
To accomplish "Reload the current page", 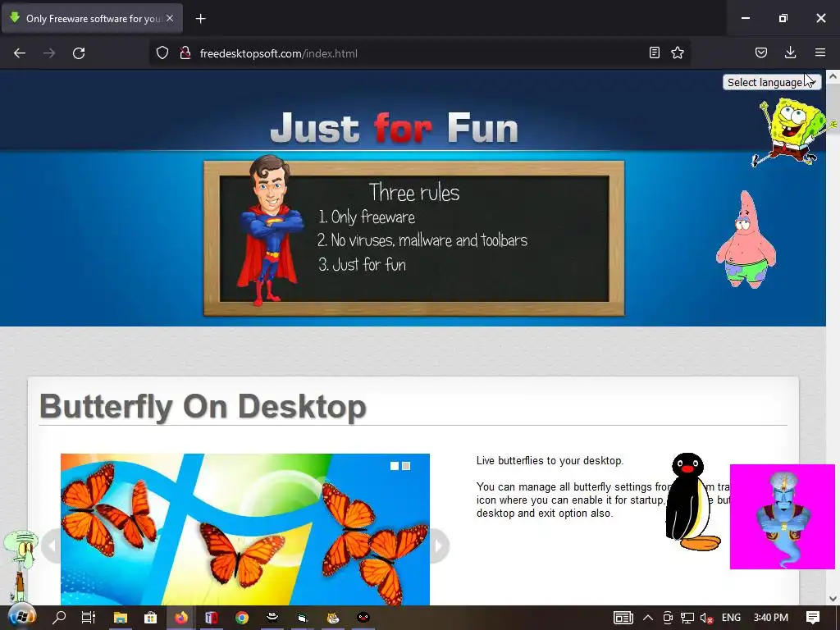I will click(79, 53).
